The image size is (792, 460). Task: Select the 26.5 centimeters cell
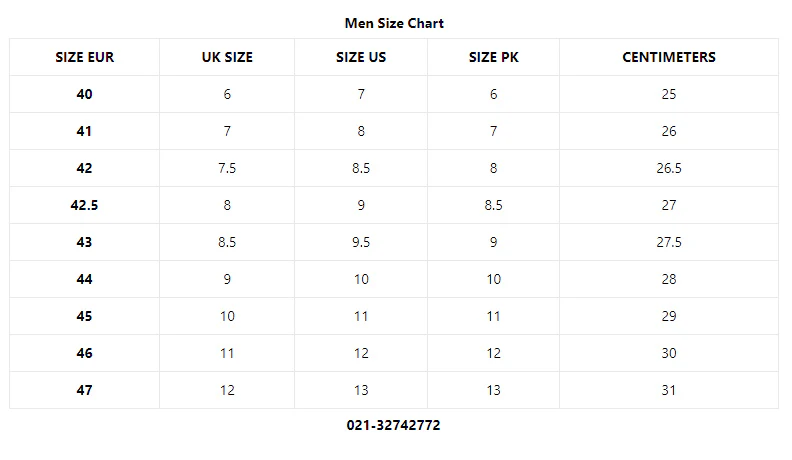pos(669,168)
